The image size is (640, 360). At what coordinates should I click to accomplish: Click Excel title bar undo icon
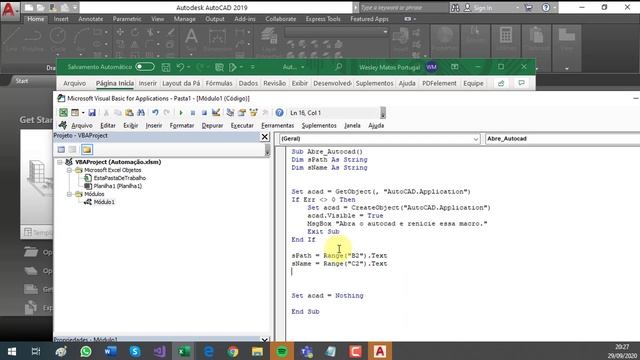click(x=180, y=67)
